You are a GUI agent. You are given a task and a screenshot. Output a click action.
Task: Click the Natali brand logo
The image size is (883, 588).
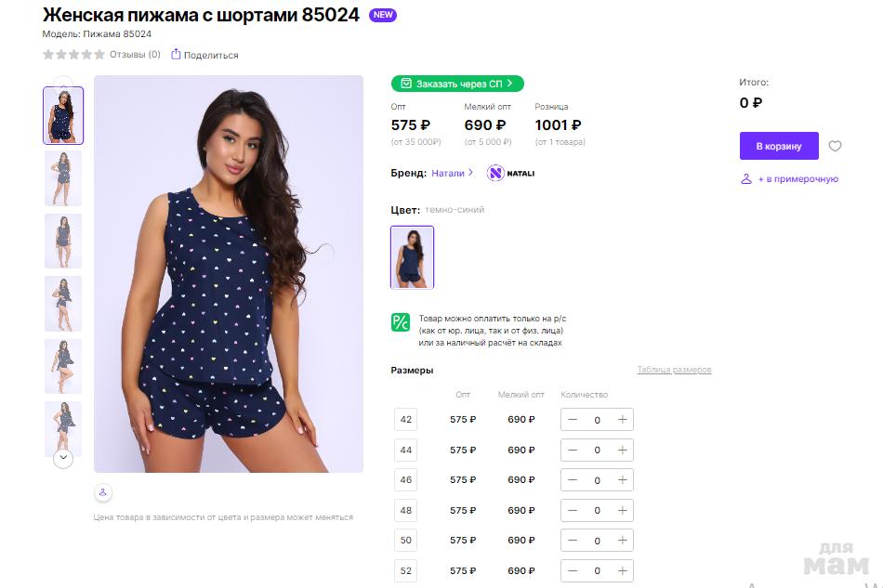point(510,173)
